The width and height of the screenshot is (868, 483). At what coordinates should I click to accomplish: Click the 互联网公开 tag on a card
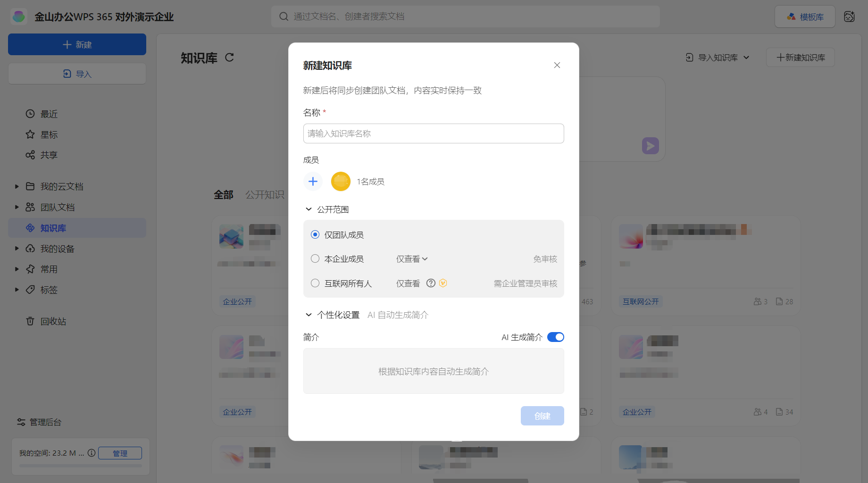[641, 301]
